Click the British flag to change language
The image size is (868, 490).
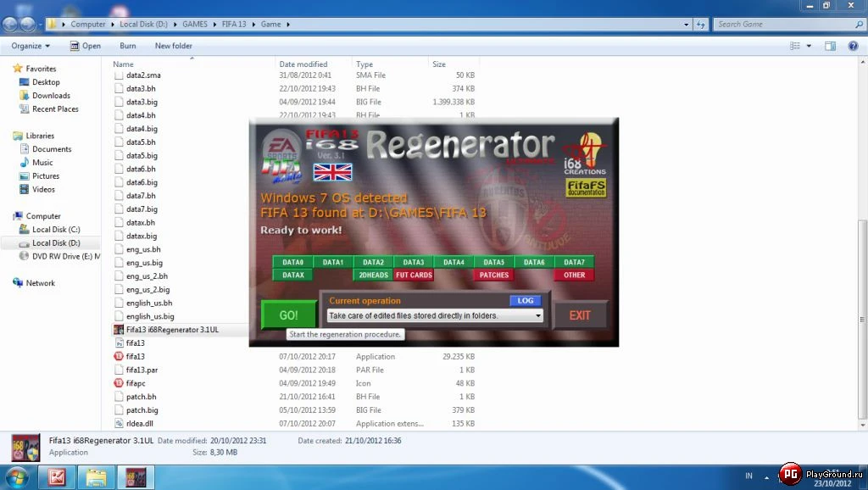[x=331, y=172]
